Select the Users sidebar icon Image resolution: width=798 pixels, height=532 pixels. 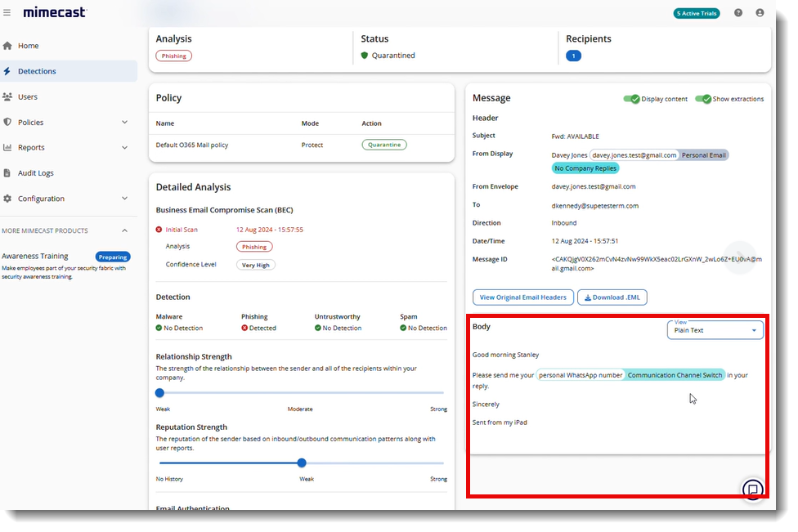pyautogui.click(x=8, y=96)
